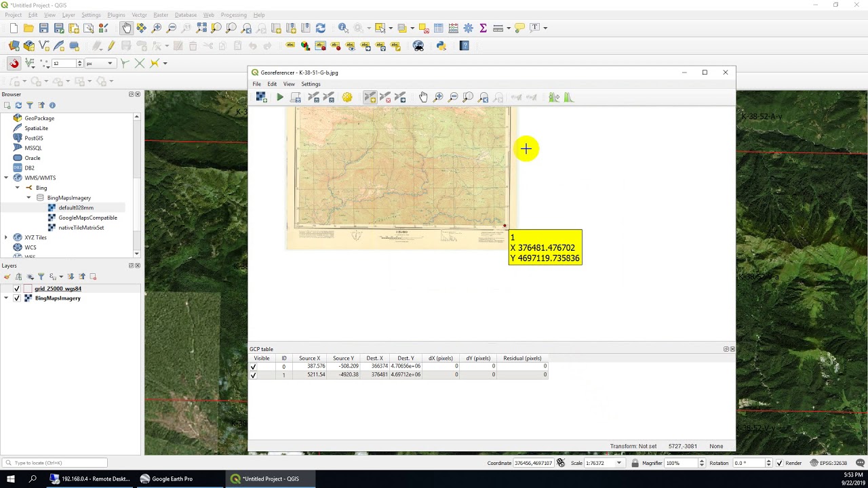Refresh the Browser panel
Viewport: 868px width, 488px height.
click(18, 105)
